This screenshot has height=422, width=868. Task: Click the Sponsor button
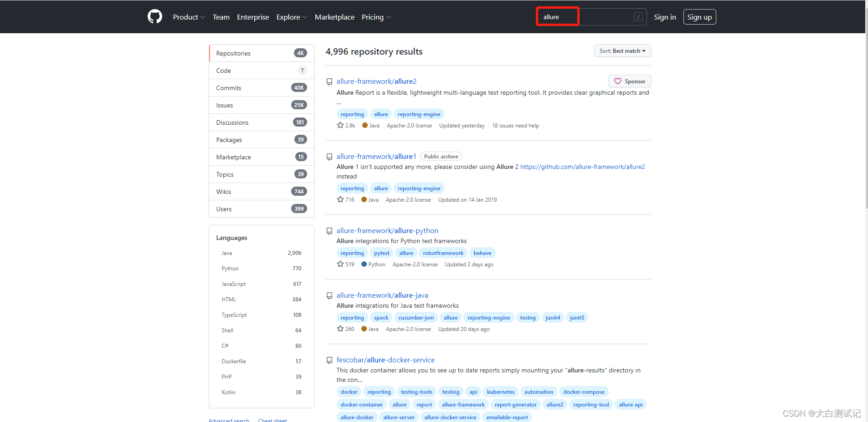point(630,81)
